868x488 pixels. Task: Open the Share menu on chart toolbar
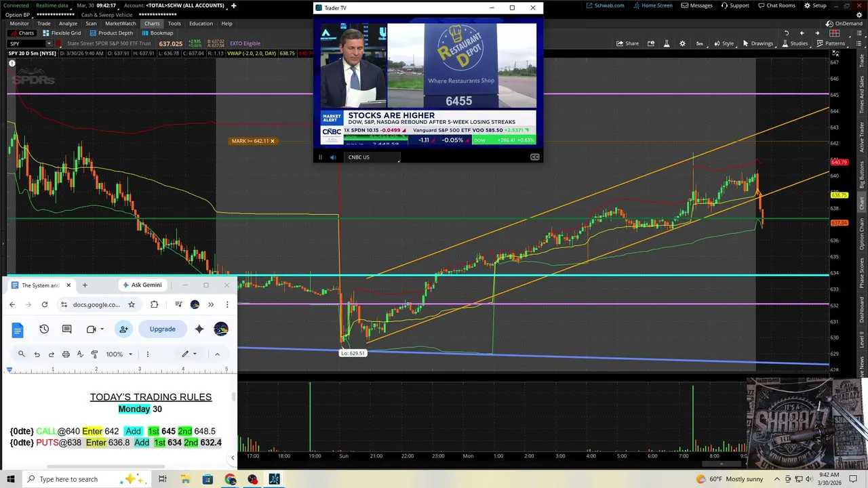[x=627, y=43]
